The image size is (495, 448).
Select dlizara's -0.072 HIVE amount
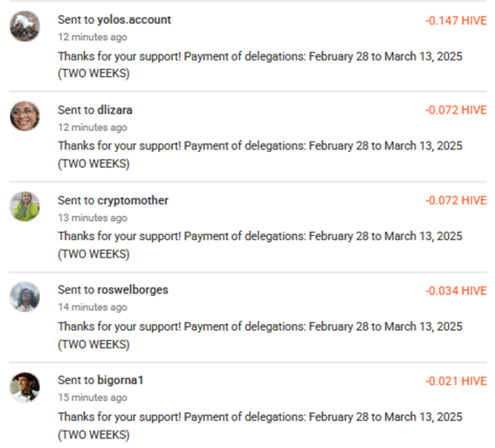[456, 110]
